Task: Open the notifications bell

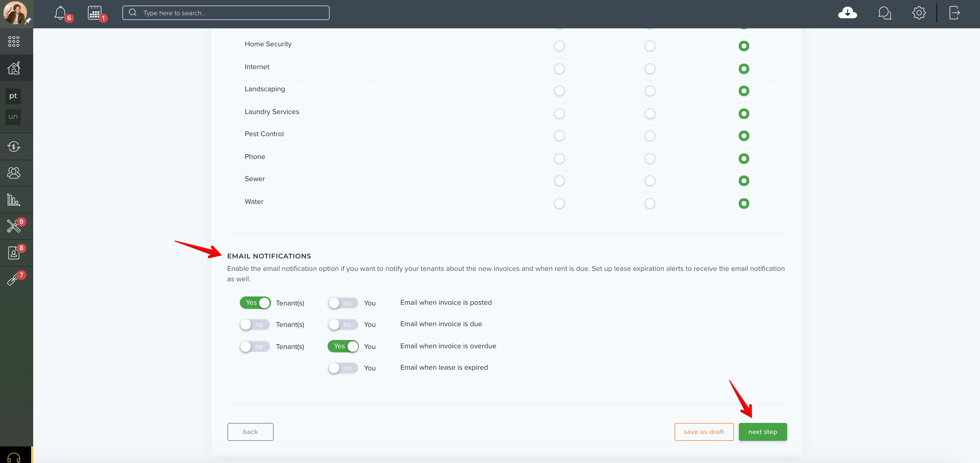Action: click(60, 13)
